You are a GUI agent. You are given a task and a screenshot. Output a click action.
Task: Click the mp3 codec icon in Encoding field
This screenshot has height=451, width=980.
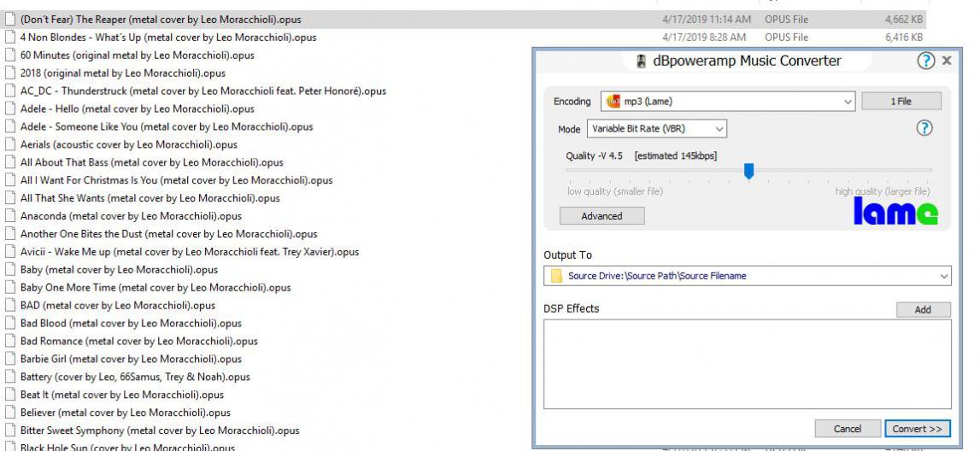pos(613,102)
